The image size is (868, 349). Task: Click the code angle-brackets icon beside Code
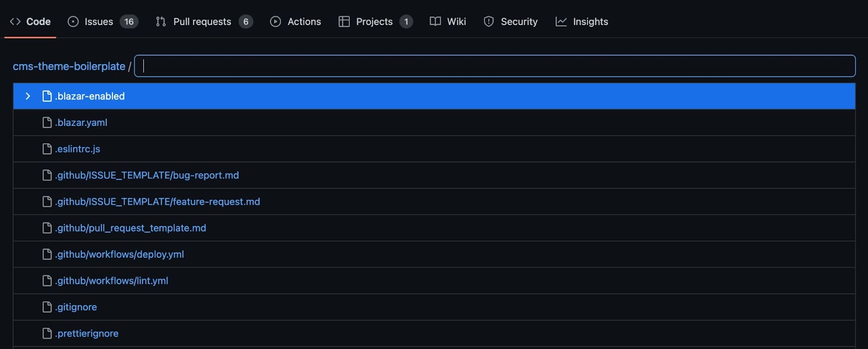[15, 21]
